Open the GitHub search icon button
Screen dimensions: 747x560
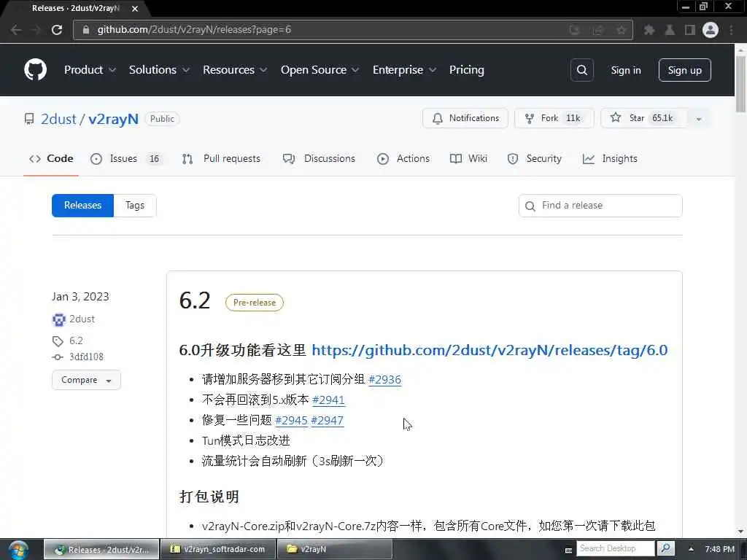(581, 70)
